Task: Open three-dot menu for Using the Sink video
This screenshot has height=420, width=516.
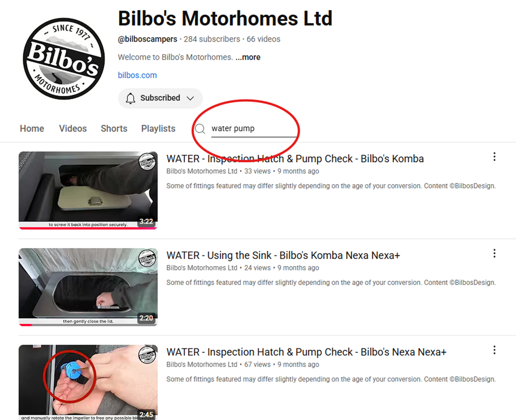Action: tap(494, 253)
